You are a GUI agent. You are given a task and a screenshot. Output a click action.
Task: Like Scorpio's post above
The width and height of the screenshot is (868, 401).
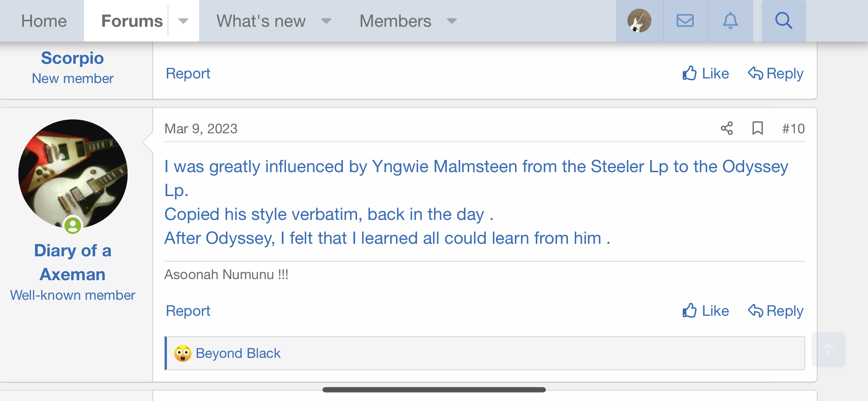pyautogui.click(x=706, y=73)
